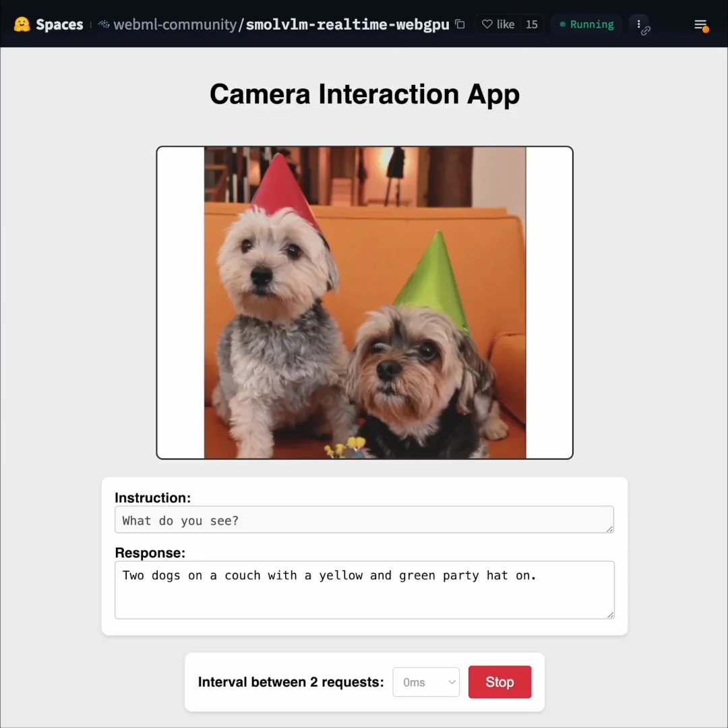Click the Hugging Face emoji logo

(22, 24)
